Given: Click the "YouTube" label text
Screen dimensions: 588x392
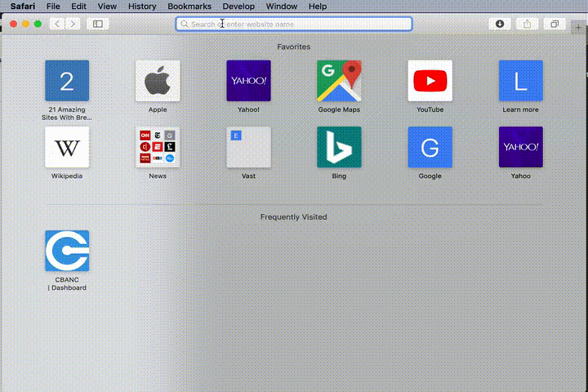Looking at the screenshot, I should pos(430,109).
